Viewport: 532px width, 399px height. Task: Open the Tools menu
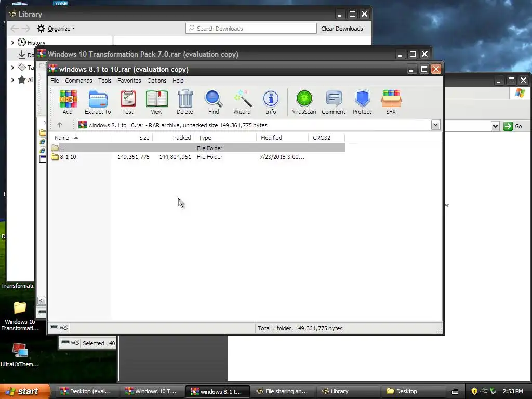(105, 81)
